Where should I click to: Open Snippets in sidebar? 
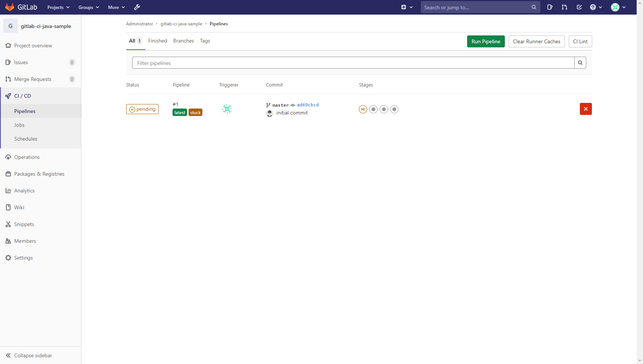pos(40,224)
